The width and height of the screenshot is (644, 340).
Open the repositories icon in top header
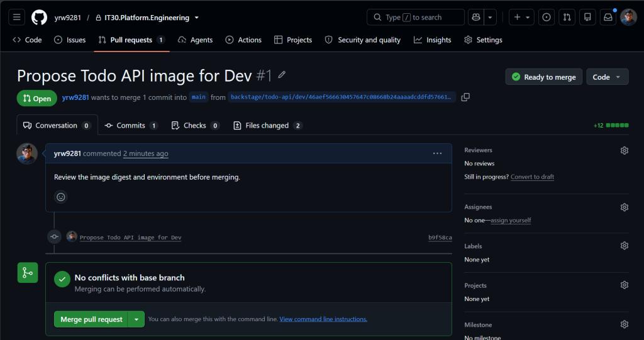(587, 17)
